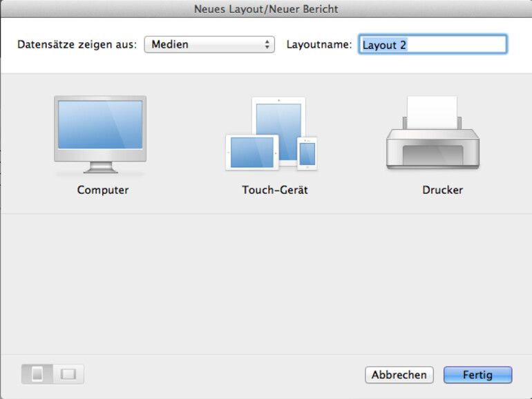Click the Computer label text
The image size is (532, 399).
tap(103, 190)
